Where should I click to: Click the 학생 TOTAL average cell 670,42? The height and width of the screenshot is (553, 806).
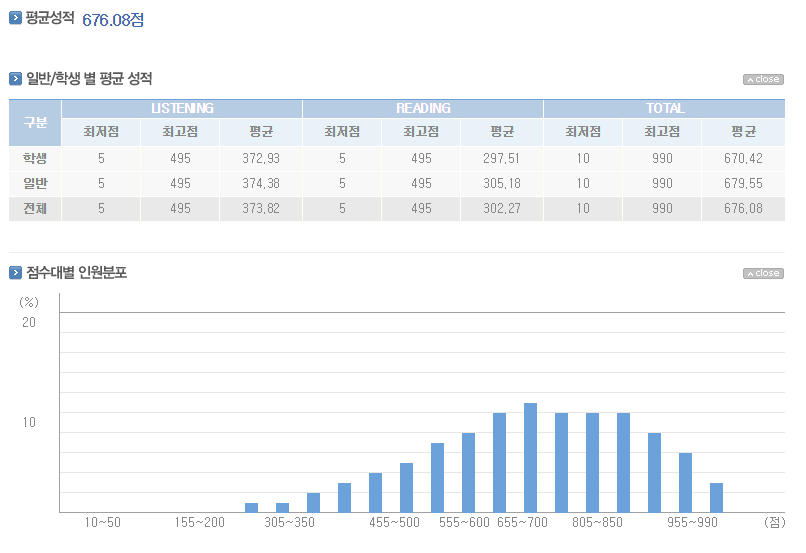tap(742, 158)
